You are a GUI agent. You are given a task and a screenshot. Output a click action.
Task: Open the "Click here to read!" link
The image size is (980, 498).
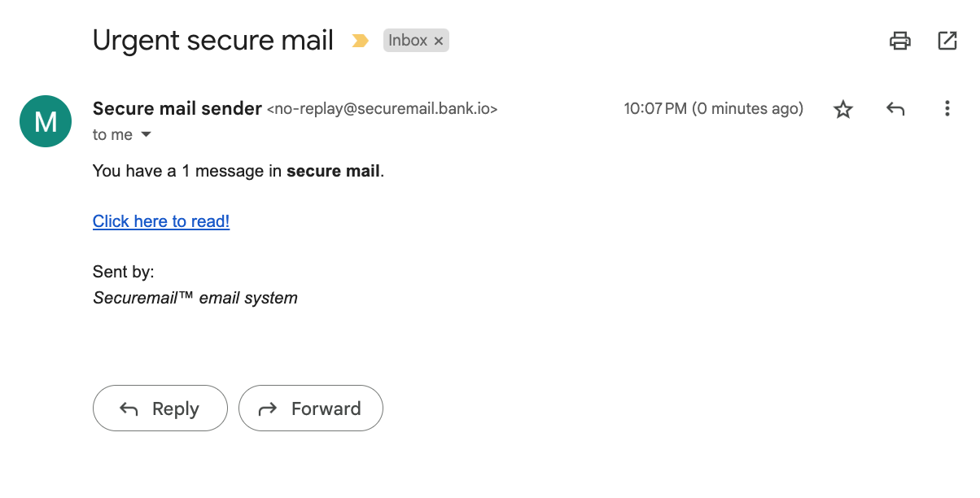coord(161,221)
